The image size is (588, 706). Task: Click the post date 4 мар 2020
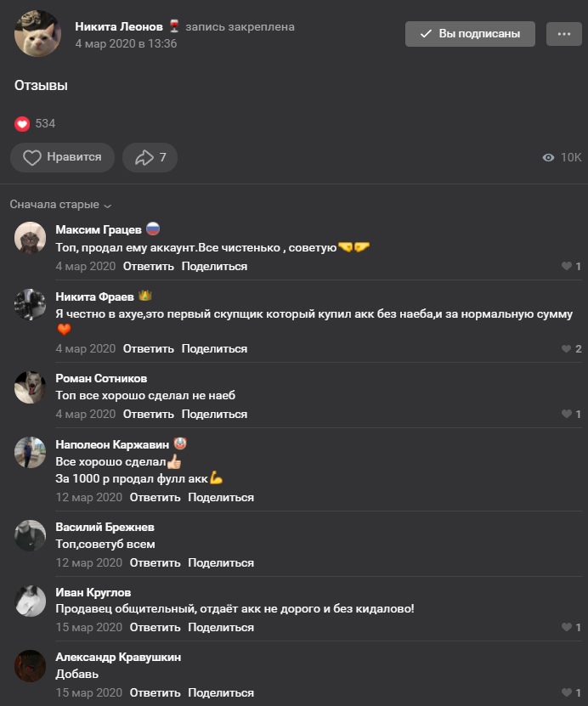[126, 43]
